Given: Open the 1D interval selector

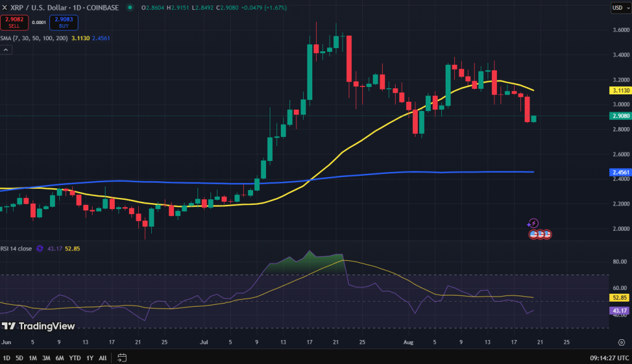Looking at the screenshot, I should click(77, 7).
